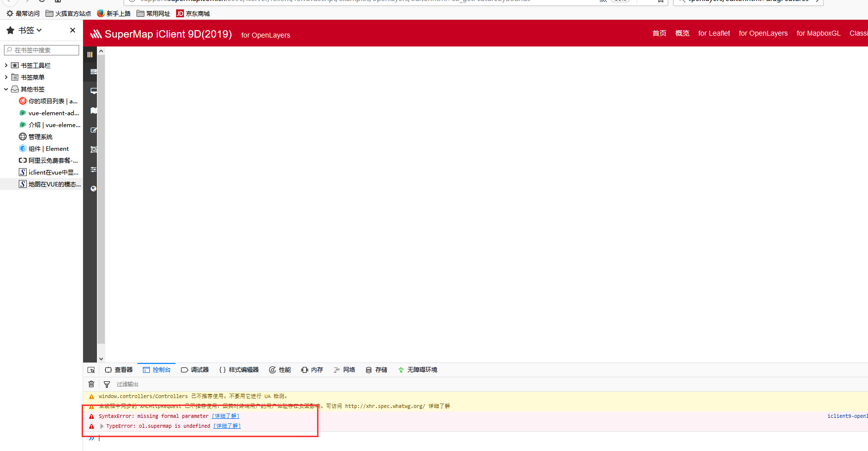Open the for MapboxGL header link
The width and height of the screenshot is (868, 451).
point(818,33)
